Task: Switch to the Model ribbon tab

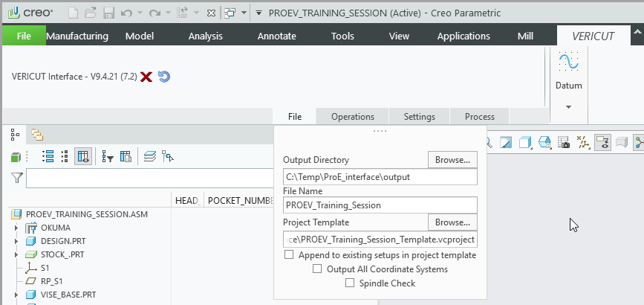Action: click(140, 36)
